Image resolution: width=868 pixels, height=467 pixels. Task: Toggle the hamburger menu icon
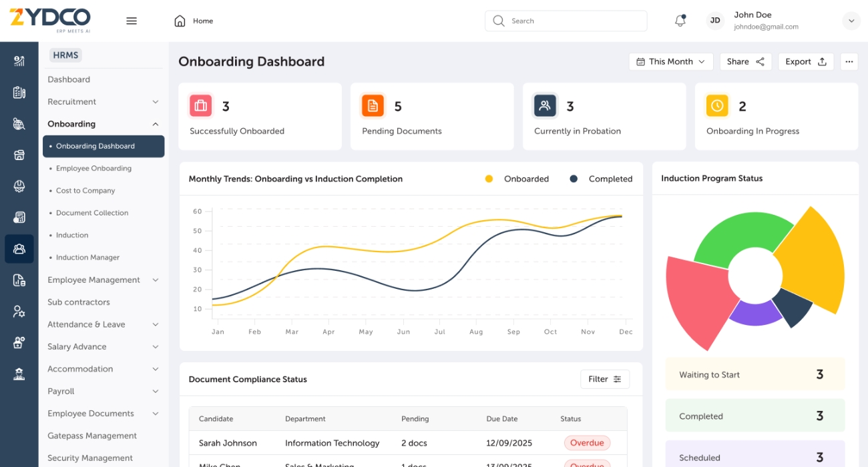tap(132, 21)
